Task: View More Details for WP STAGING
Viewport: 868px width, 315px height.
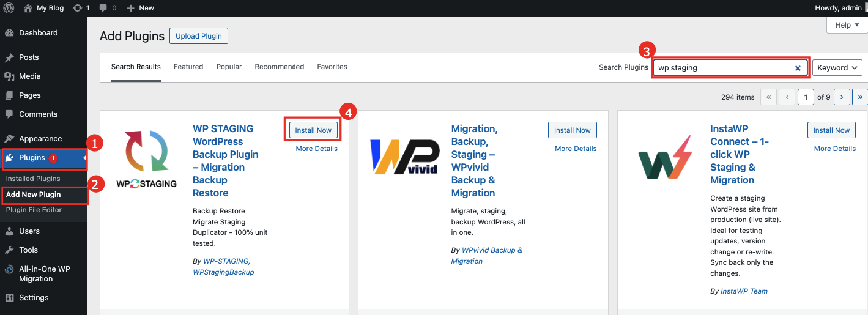Action: pyautogui.click(x=317, y=149)
